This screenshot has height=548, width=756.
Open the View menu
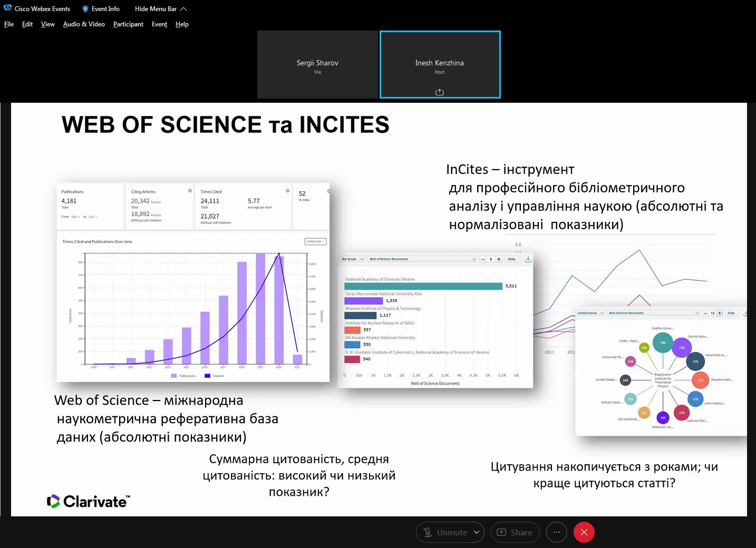click(x=48, y=24)
